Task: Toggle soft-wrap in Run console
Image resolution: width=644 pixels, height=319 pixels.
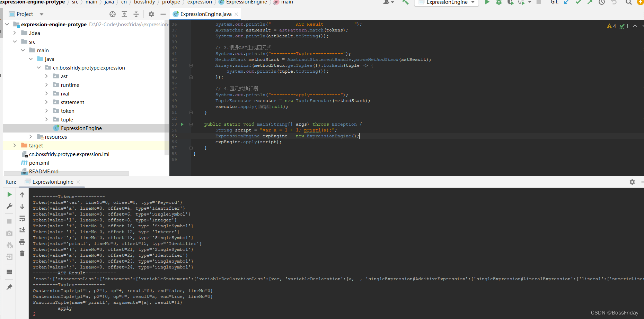Action: tap(22, 218)
